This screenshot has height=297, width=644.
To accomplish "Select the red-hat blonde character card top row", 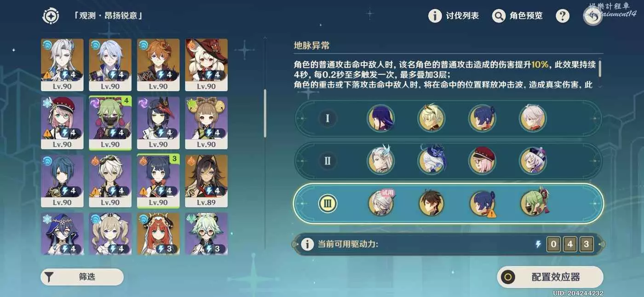I will click(x=206, y=65).
